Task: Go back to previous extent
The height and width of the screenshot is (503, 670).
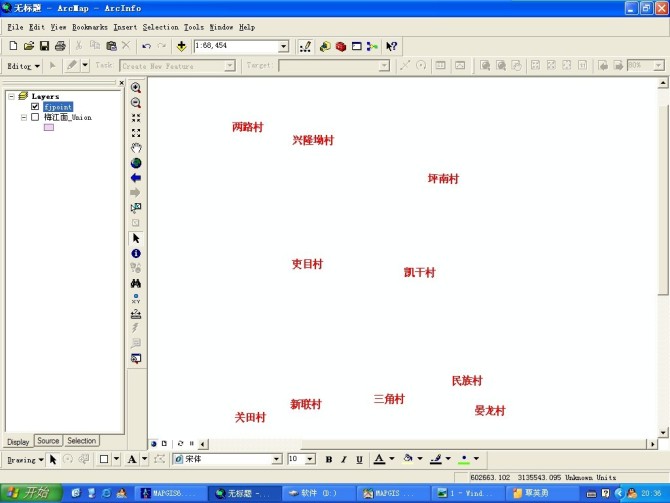Action: click(136, 178)
